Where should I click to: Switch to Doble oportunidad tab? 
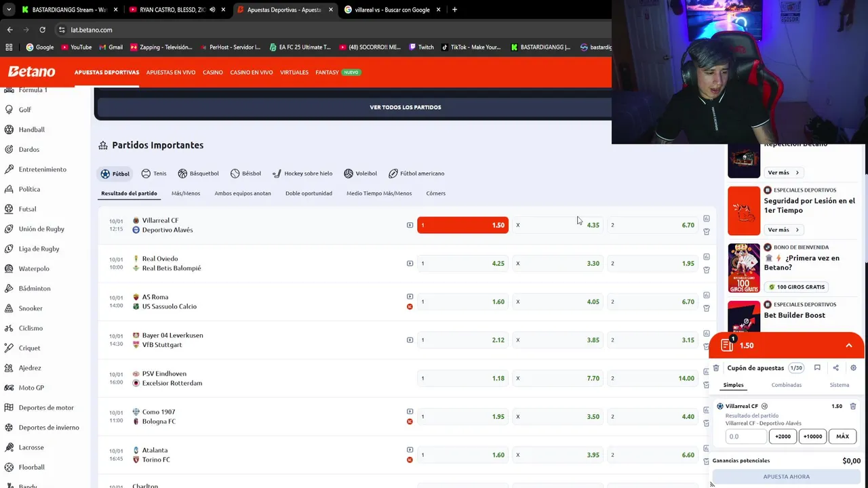point(309,193)
